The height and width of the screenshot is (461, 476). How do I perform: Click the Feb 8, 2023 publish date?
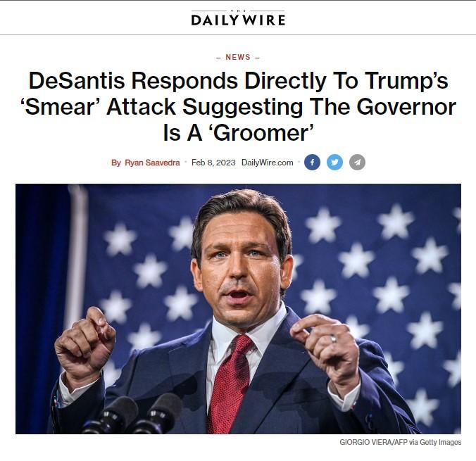click(x=213, y=163)
